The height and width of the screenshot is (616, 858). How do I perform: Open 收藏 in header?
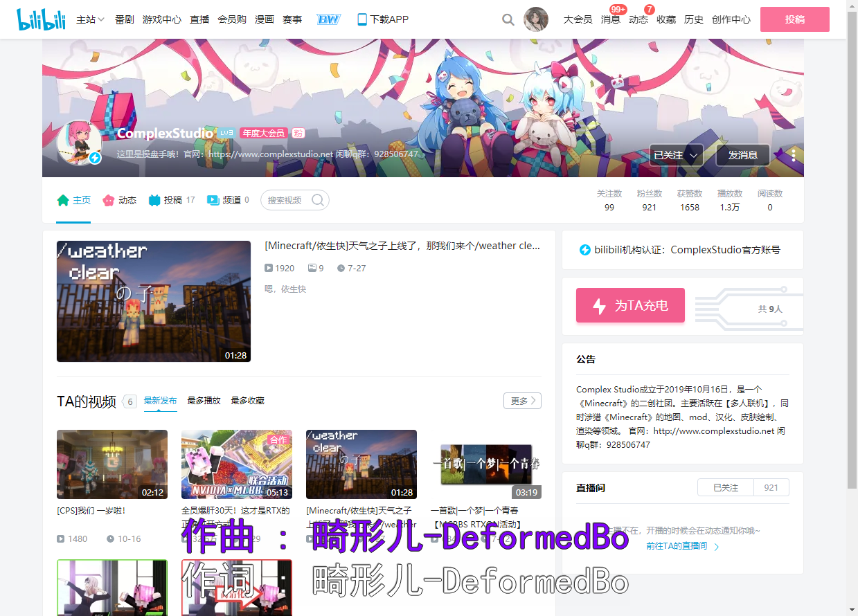pos(666,19)
